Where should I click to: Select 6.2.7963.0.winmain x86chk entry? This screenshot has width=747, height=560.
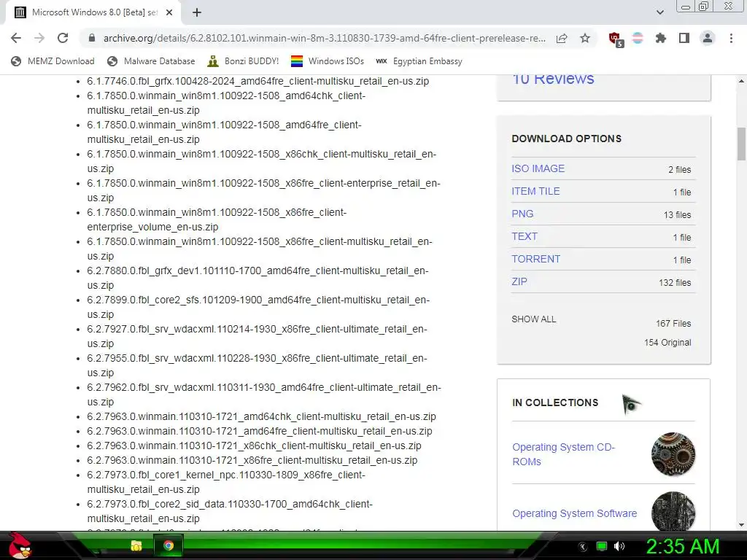[x=254, y=446]
